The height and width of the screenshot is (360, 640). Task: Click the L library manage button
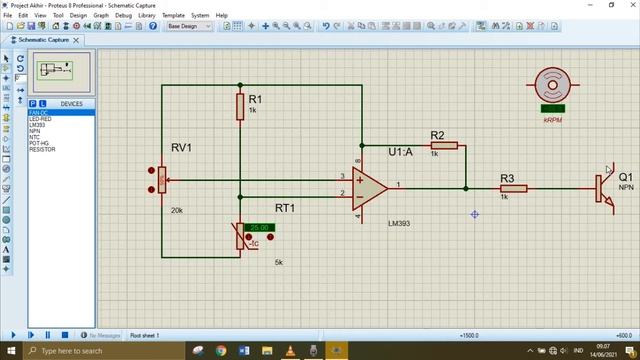pos(42,104)
